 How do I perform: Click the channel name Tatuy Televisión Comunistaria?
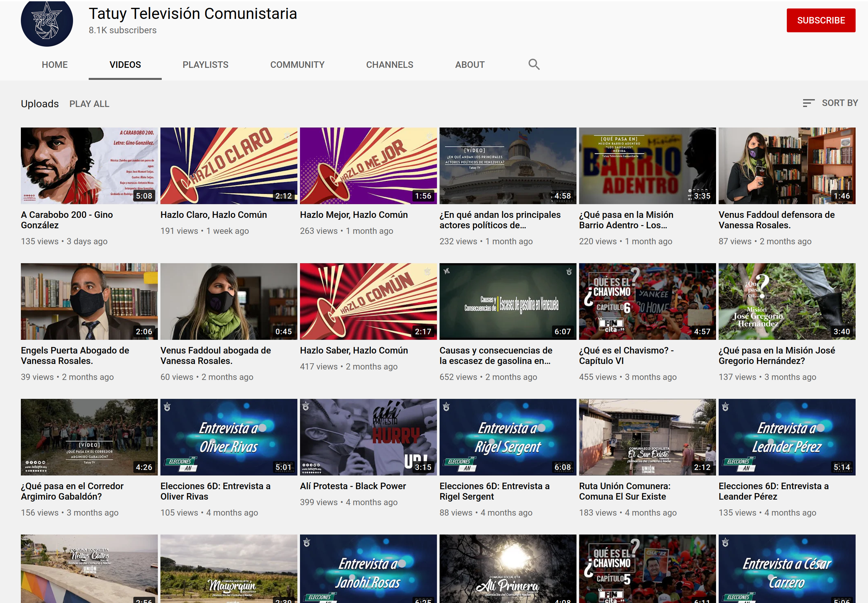[x=193, y=14]
